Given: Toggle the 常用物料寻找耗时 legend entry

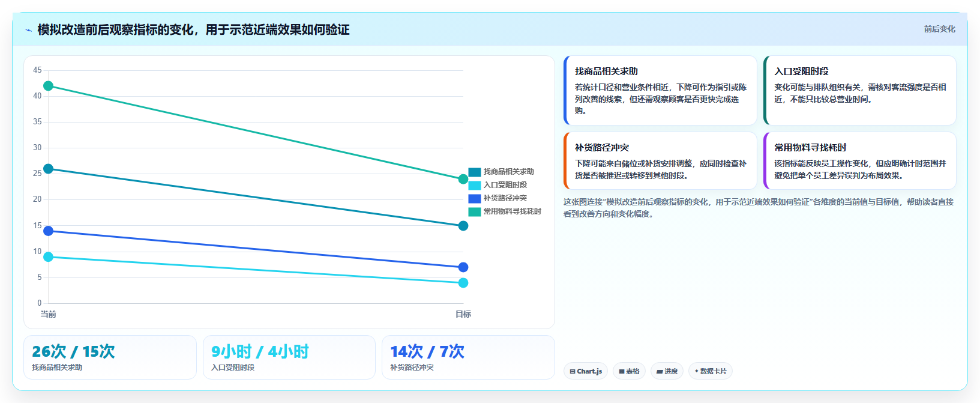Looking at the screenshot, I should [505, 211].
